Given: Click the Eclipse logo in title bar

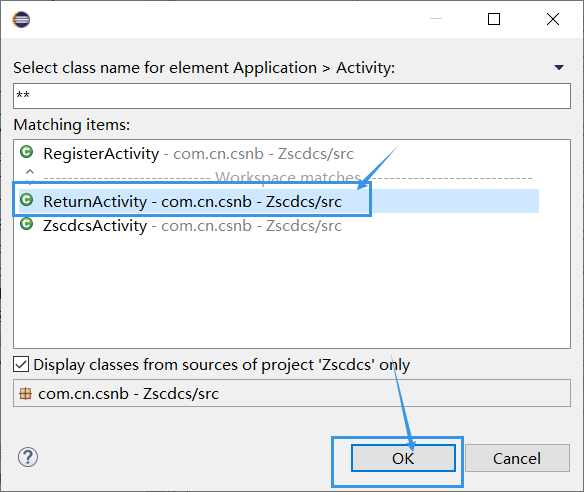Looking at the screenshot, I should (x=21, y=19).
